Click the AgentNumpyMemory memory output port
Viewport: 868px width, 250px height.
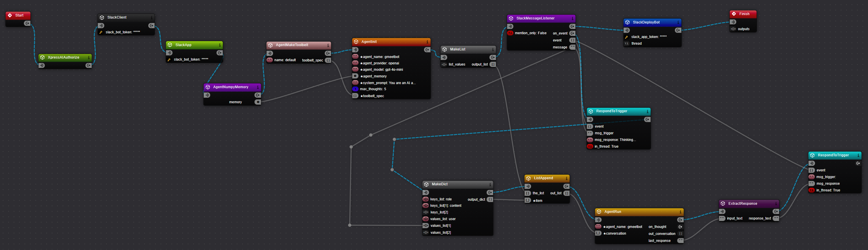click(258, 102)
